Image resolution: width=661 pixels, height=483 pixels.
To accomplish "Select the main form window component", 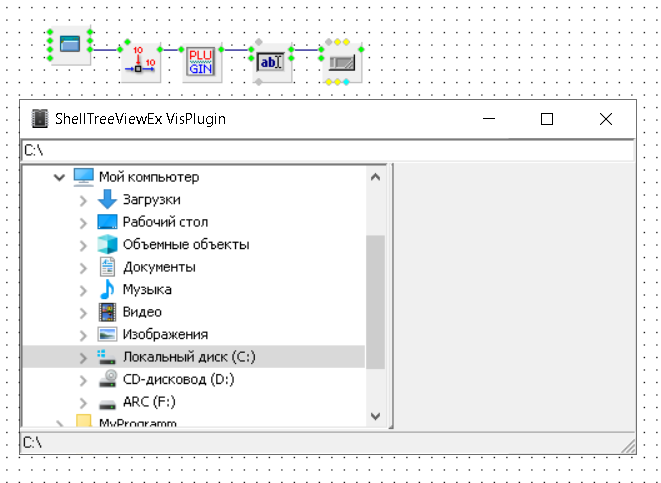I will pyautogui.click(x=70, y=44).
